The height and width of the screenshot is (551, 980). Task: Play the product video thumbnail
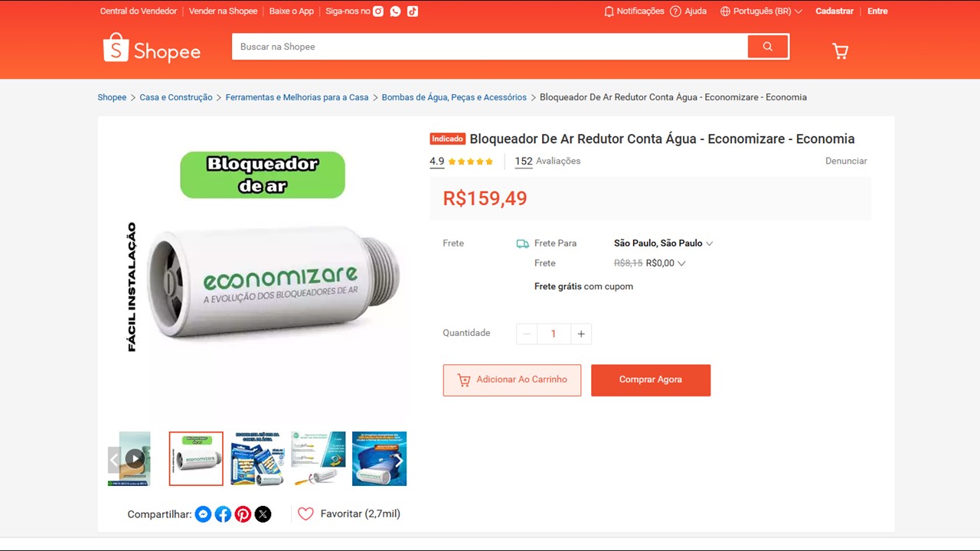point(135,458)
